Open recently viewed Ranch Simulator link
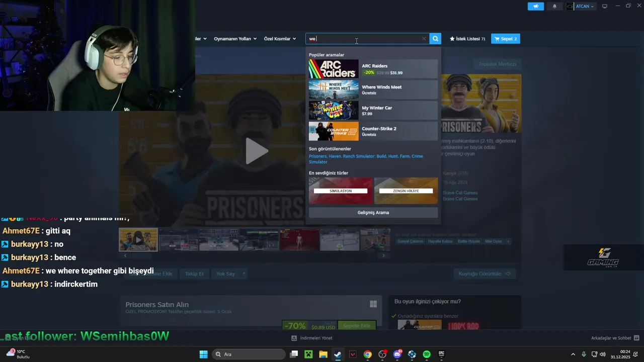The width and height of the screenshot is (644, 362). (377, 156)
